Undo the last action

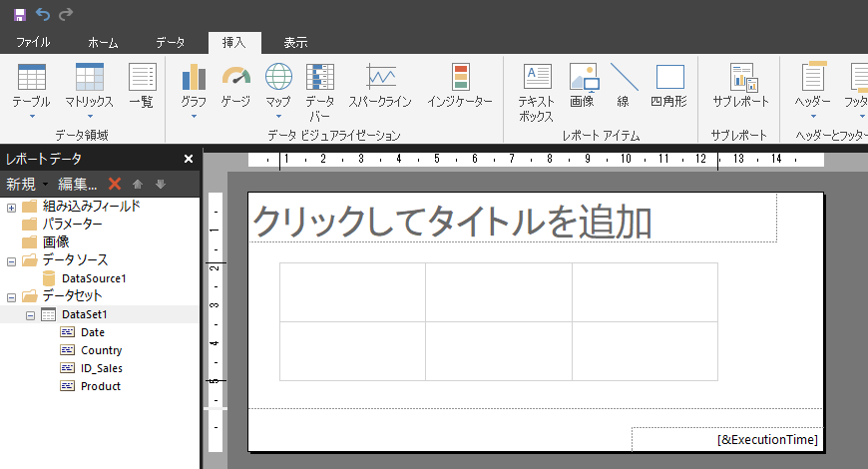click(x=43, y=14)
